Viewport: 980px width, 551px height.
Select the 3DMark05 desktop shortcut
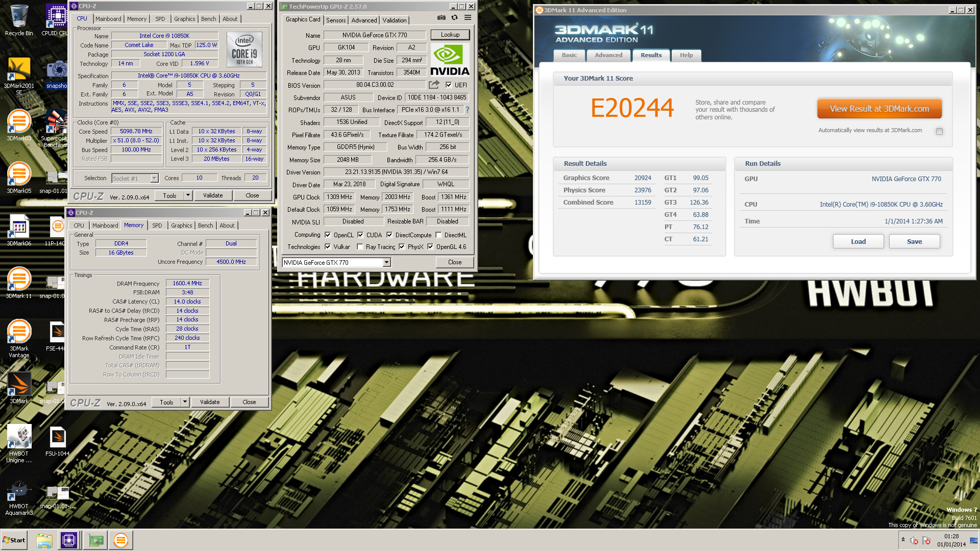coord(19,178)
